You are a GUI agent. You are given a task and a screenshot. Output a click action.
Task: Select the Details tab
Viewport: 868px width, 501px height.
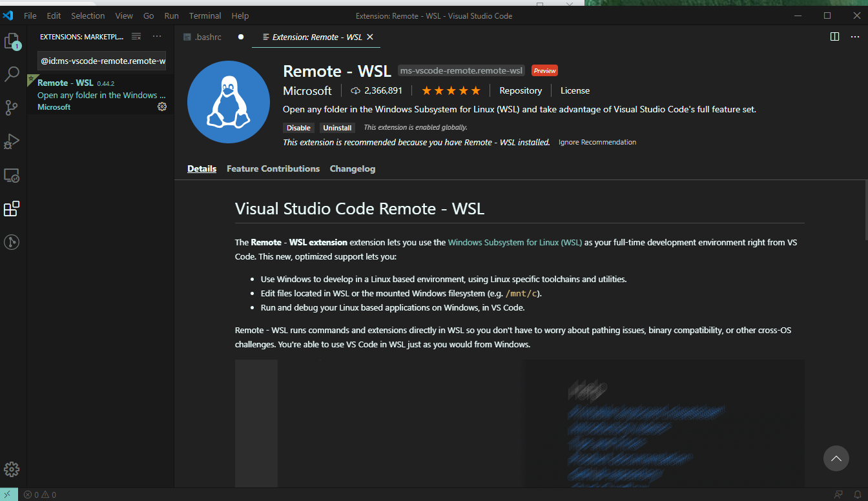coord(202,169)
